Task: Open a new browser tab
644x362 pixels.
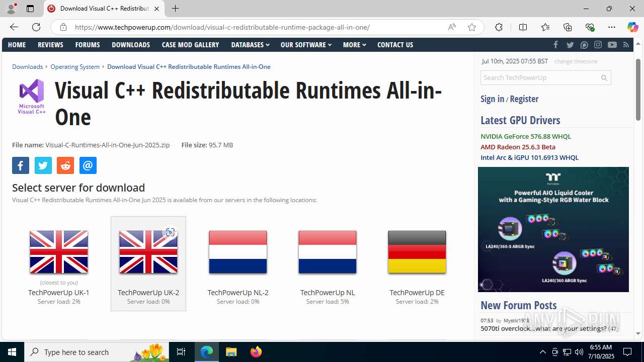Action: tap(175, 9)
